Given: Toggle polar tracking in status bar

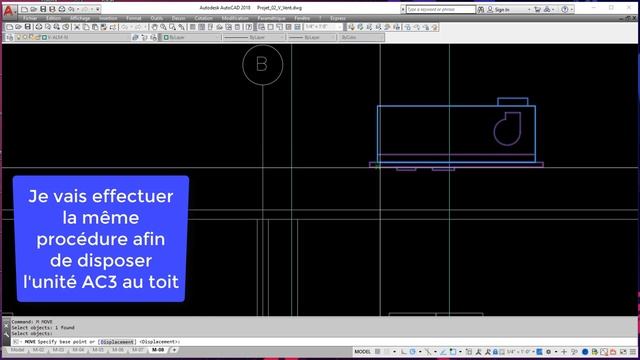Looking at the screenshot, I should [x=412, y=351].
